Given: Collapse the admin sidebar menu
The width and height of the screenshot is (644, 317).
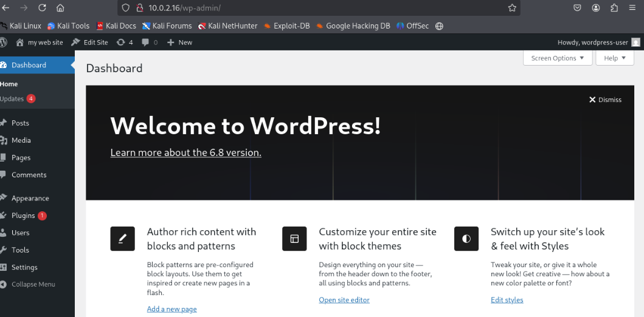Looking at the screenshot, I should 33,284.
